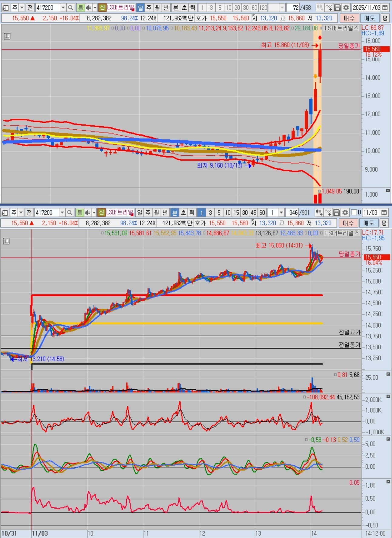Open calendar icon next to 11/03 in lower toolbar
Screen dimensions: 392x538
(x=384, y=213)
